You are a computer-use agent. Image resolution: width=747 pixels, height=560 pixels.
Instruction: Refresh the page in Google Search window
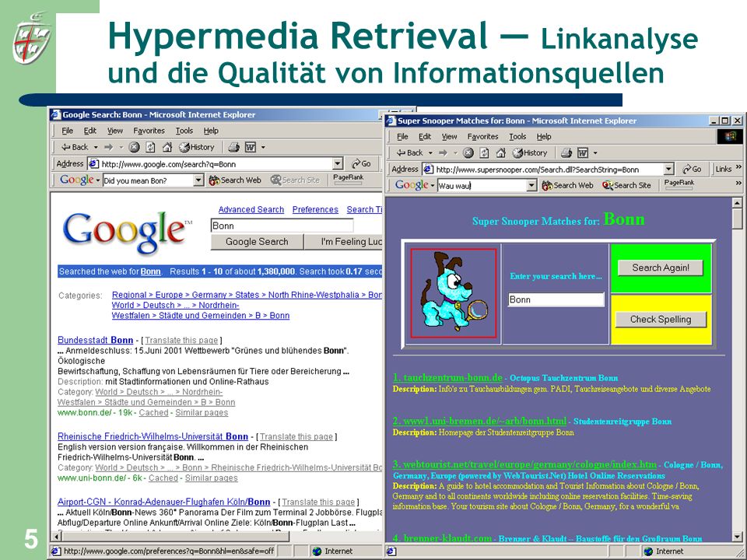[150, 147]
